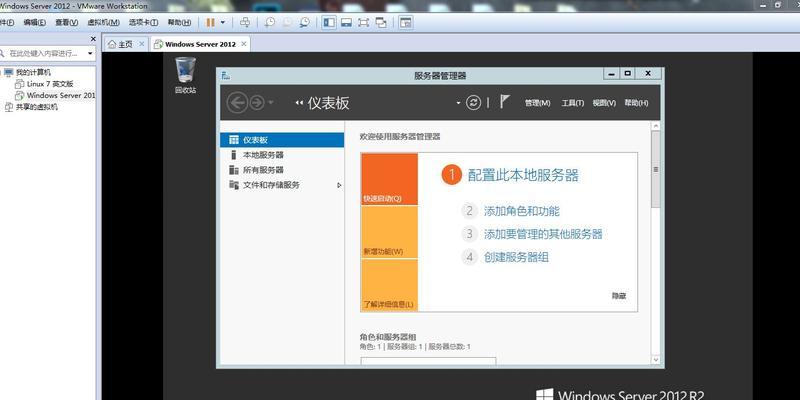The width and height of the screenshot is (800, 400).
Task: Open the 查看(V) menu in VMware
Action: [66, 23]
